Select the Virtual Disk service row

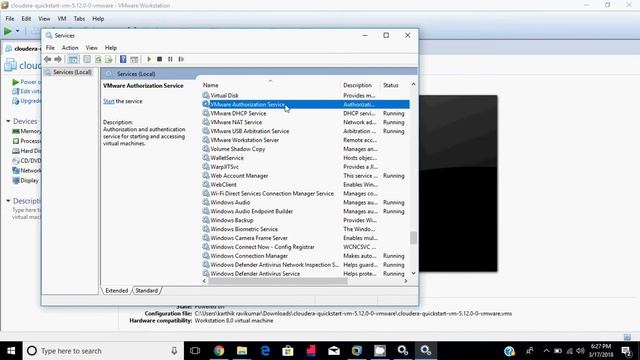(305, 96)
